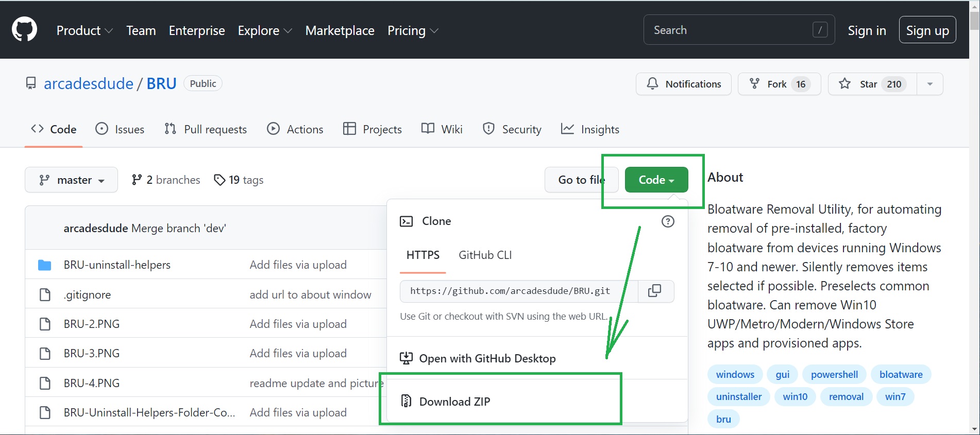This screenshot has width=980, height=435.
Task: Click the powershell topic tag
Action: [834, 374]
